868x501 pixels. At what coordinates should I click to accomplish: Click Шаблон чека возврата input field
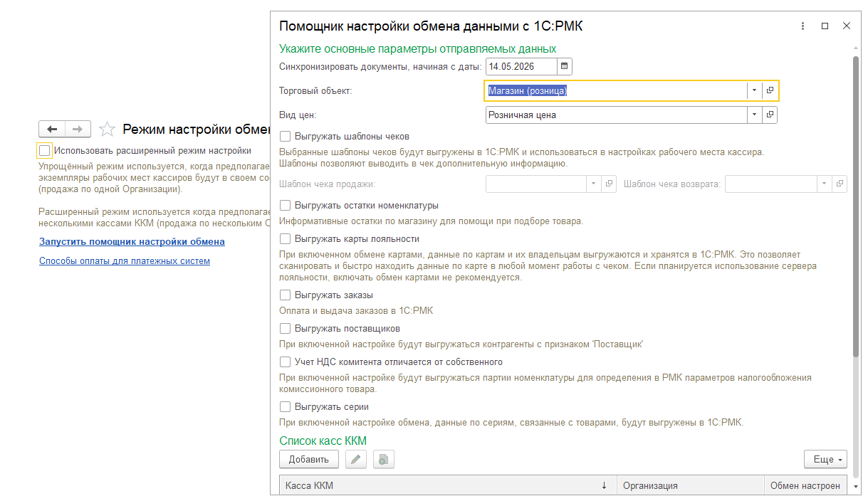click(x=771, y=184)
